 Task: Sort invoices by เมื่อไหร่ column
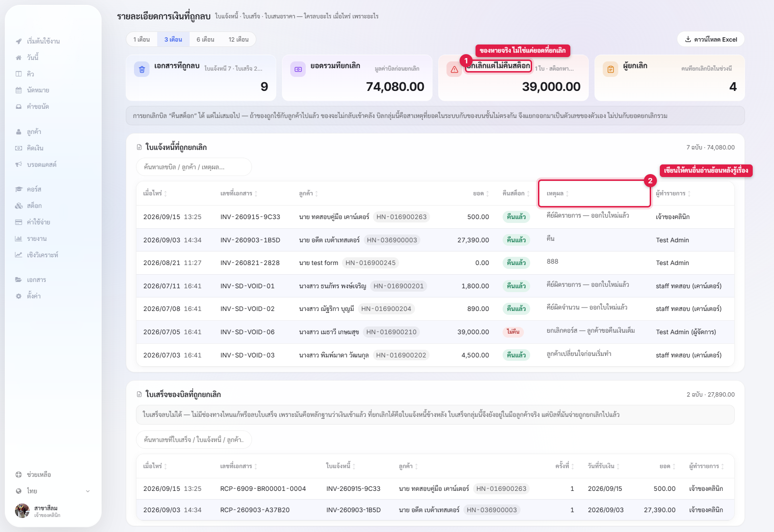tap(155, 193)
